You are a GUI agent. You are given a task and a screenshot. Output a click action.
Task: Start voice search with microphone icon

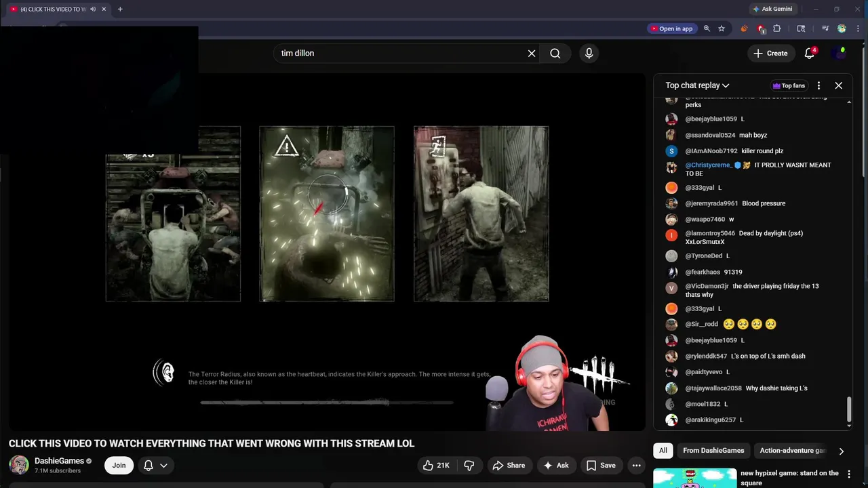pyautogui.click(x=589, y=53)
